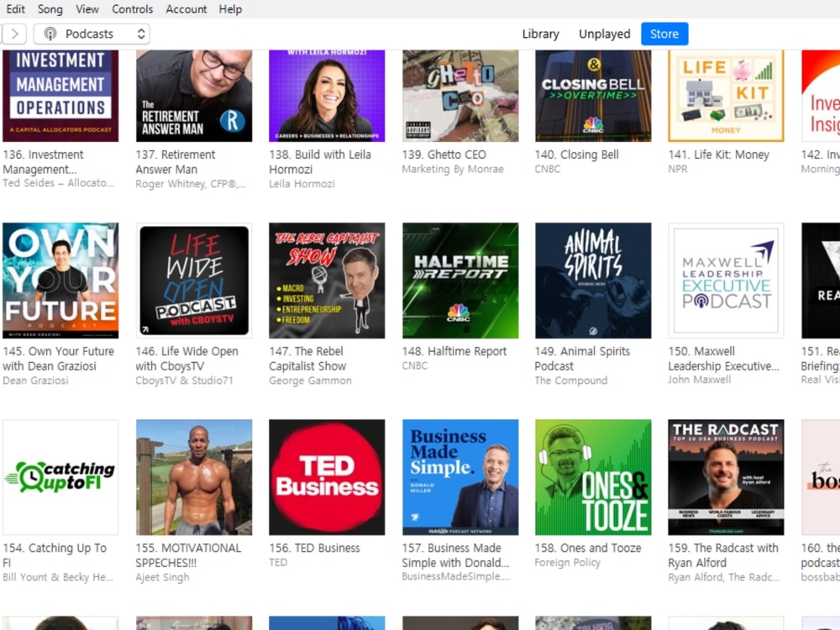Screen dimensions: 840x630
Task: Click title '137. Retirement Answer Man'
Action: click(176, 162)
